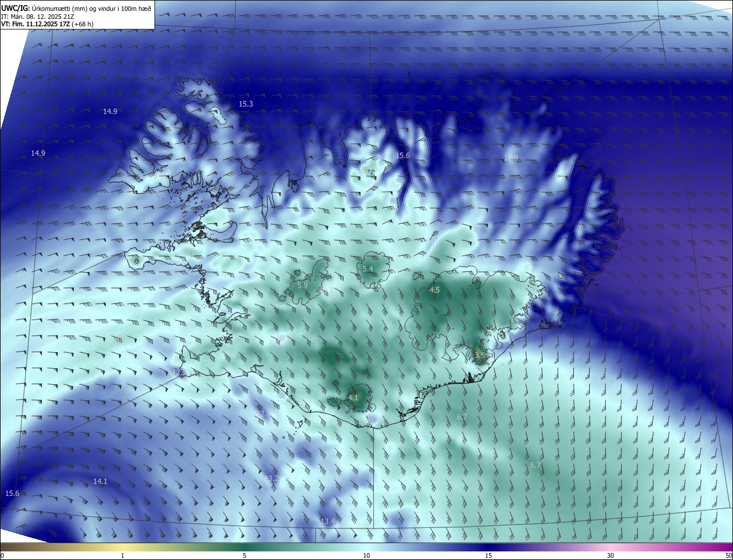This screenshot has width=733, height=560.
Task: Click the 13.2 value south of Reykjanes
Action: (x=271, y=478)
